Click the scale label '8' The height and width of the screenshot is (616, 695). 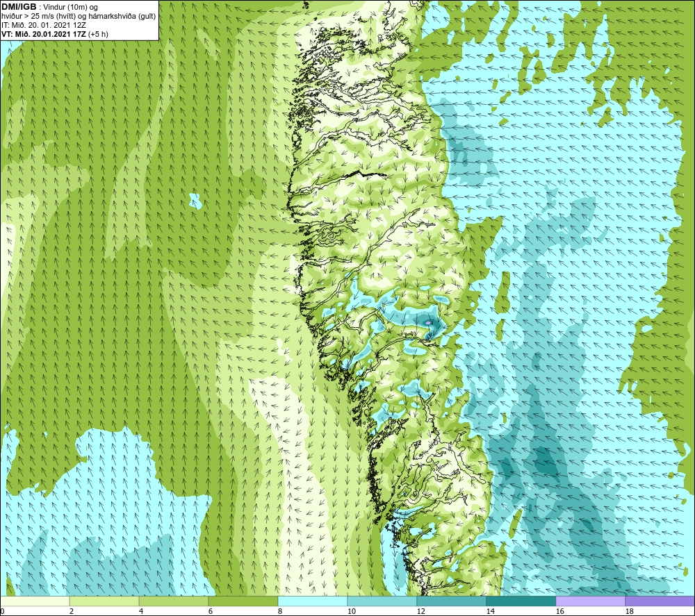pyautogui.click(x=279, y=612)
